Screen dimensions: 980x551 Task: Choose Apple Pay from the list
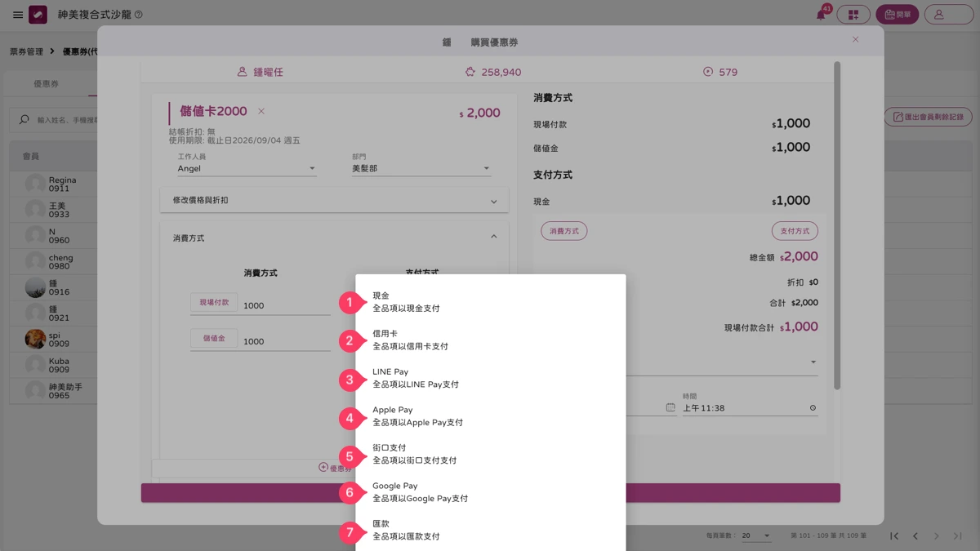(491, 416)
